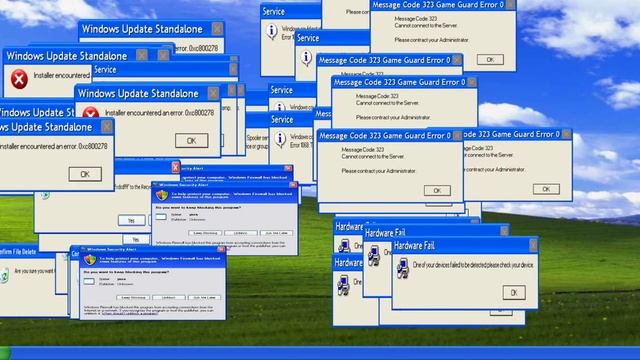Viewport: 640px width, 360px height.
Task: Click OK beside the full 'Installer encountered an error' message
Action: point(191,140)
